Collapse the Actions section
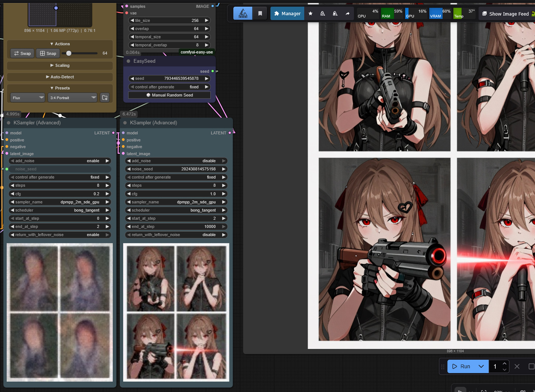535x392 pixels. tap(60, 44)
